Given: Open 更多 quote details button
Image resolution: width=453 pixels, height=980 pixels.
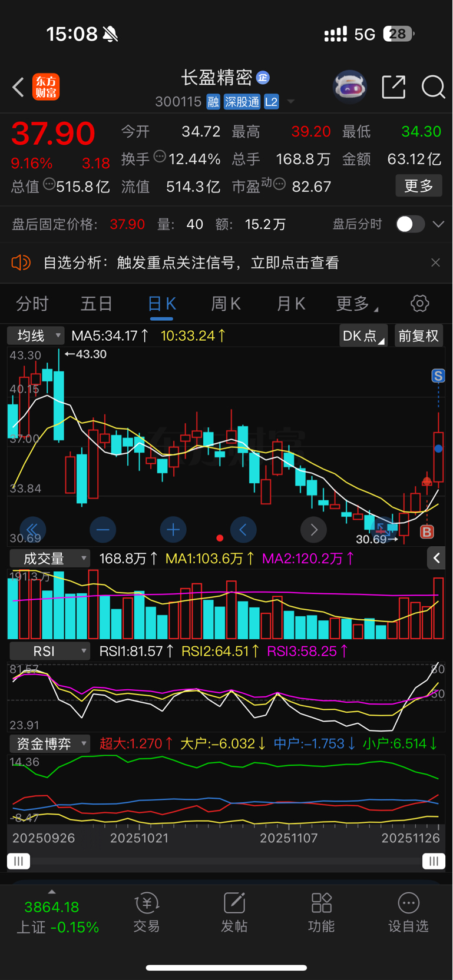Looking at the screenshot, I should pos(419,186).
